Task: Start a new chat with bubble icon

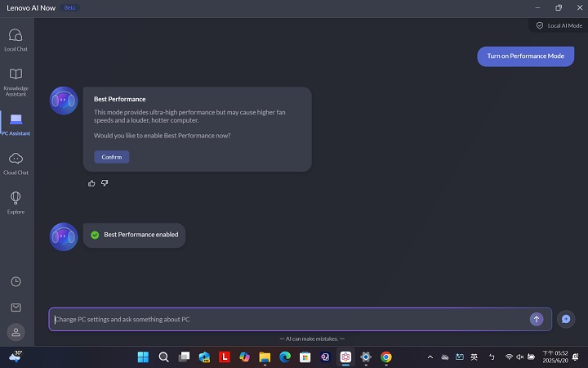Action: 566,319
